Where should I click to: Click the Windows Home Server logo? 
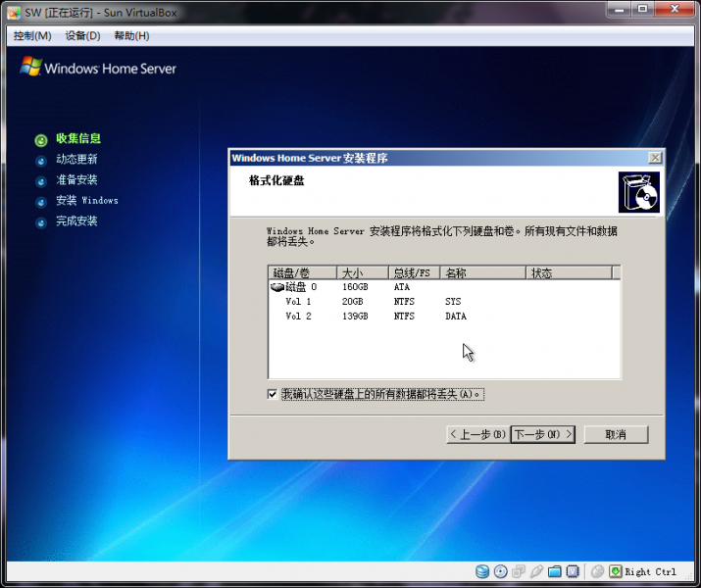point(98,67)
